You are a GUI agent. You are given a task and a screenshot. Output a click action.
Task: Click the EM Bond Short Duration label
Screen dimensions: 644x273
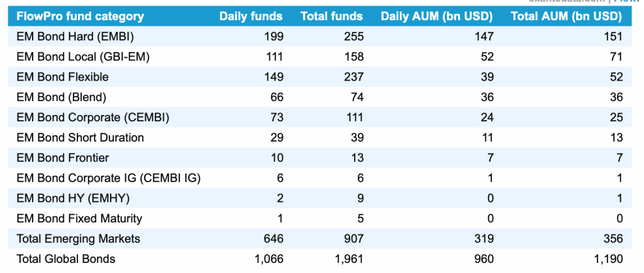click(x=80, y=137)
